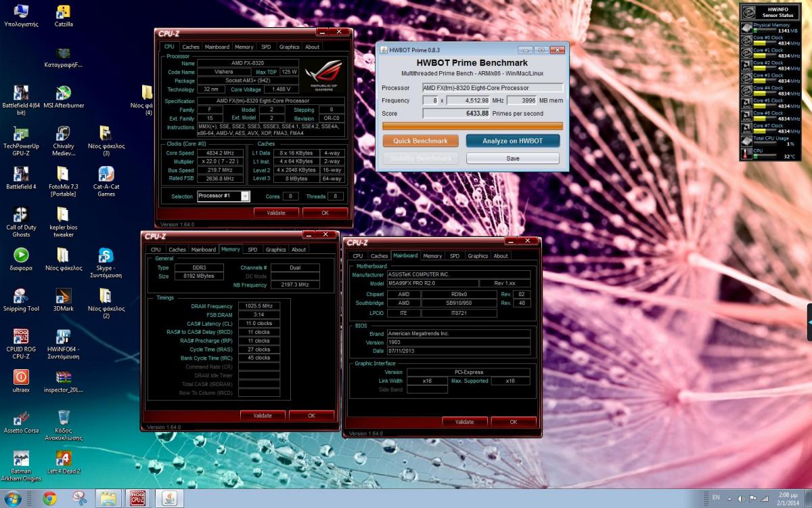Click the Score value 6433.88 field
This screenshot has width=812, height=508.
tap(456, 113)
